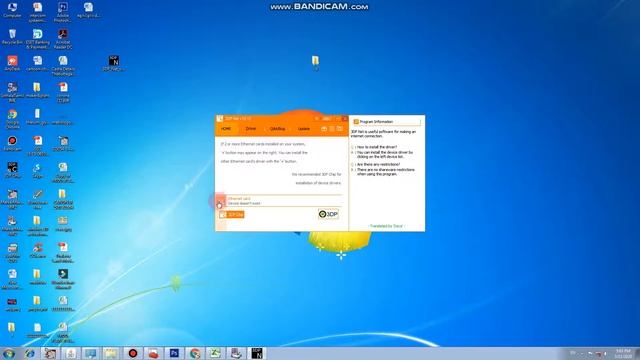Select the folder icon at desktop top center
This screenshot has height=360, width=640.
click(x=315, y=62)
